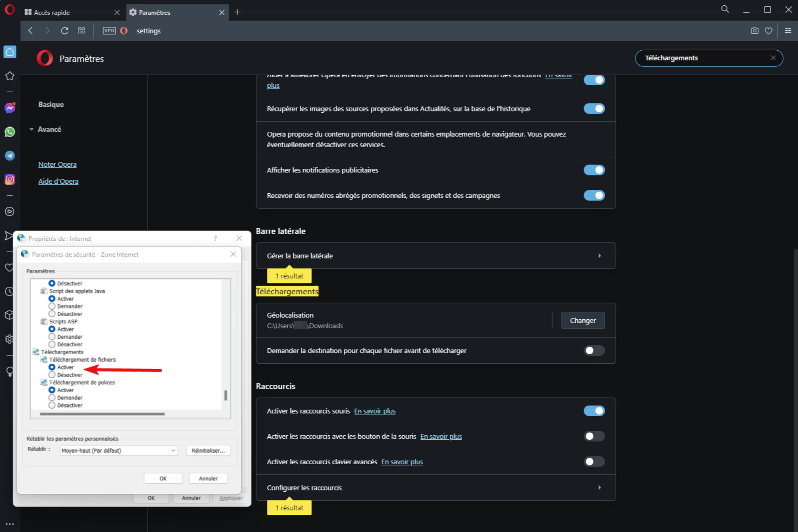
Task: Click the forward navigation arrow
Action: pos(47,31)
